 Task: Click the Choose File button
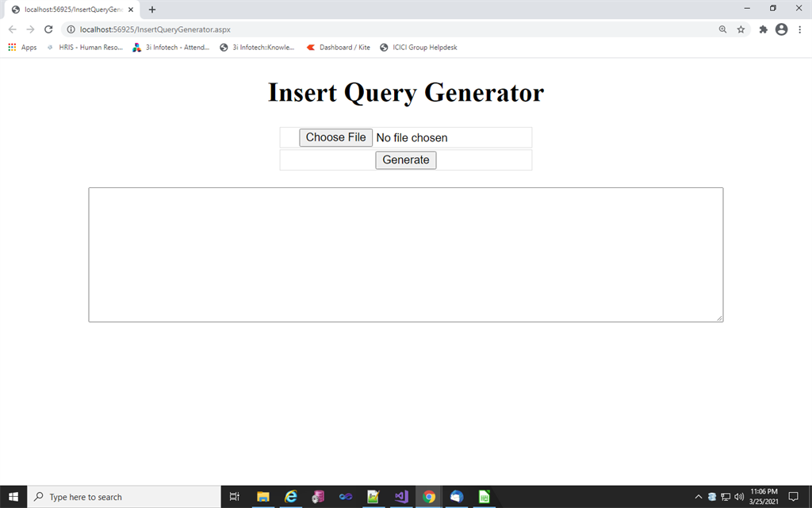point(335,137)
